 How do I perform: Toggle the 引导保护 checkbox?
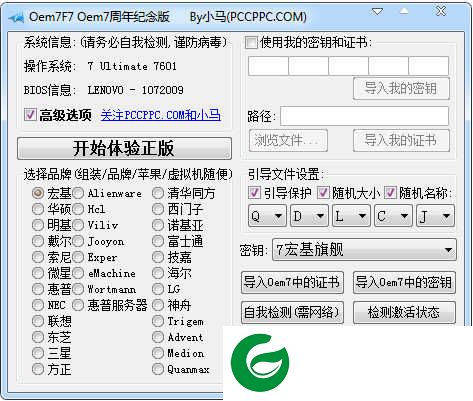[x=255, y=193]
